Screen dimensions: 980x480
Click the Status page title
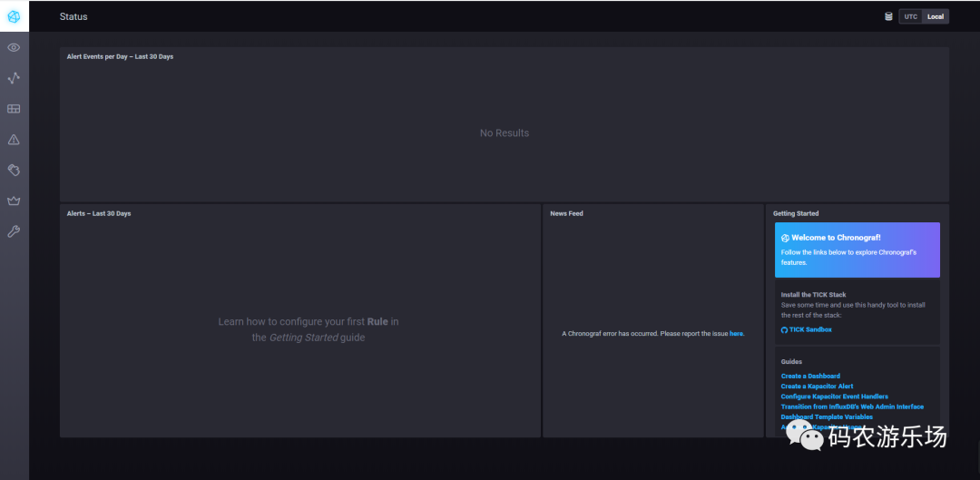73,17
